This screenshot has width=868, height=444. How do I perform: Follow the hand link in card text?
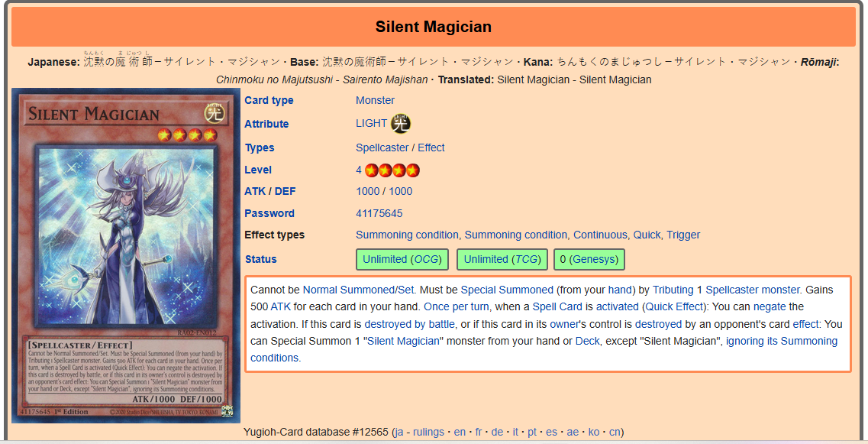(619, 290)
